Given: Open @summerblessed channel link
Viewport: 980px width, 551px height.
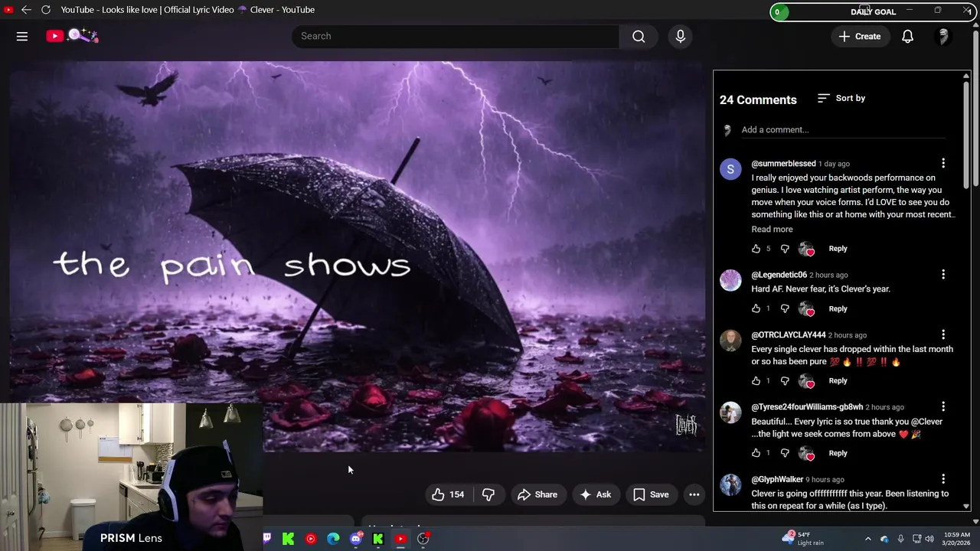Looking at the screenshot, I should click(783, 164).
